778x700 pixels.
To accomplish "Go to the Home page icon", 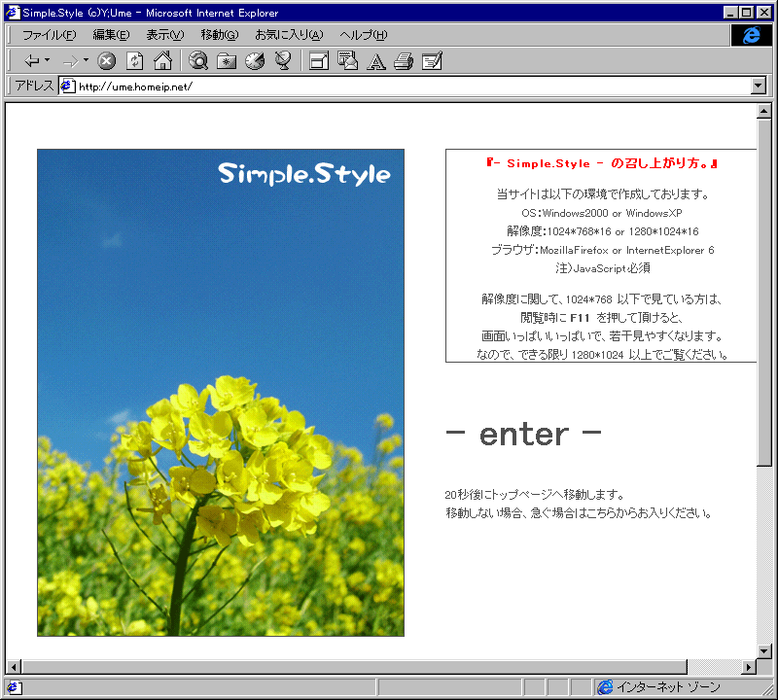I will point(162,61).
